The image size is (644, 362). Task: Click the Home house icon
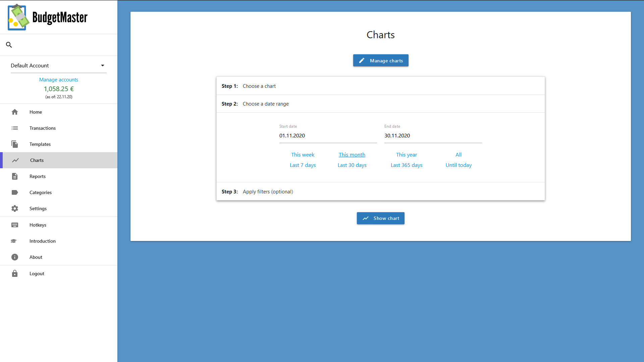pyautogui.click(x=15, y=112)
